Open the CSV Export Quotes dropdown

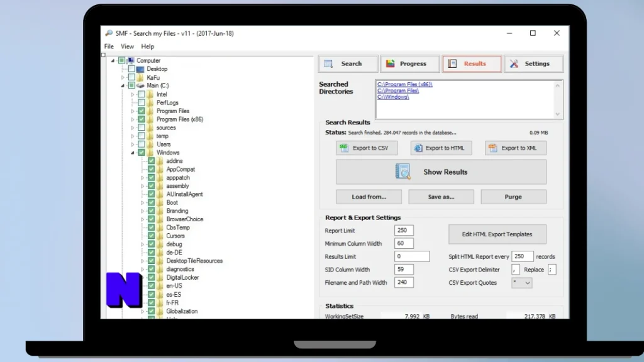click(521, 283)
